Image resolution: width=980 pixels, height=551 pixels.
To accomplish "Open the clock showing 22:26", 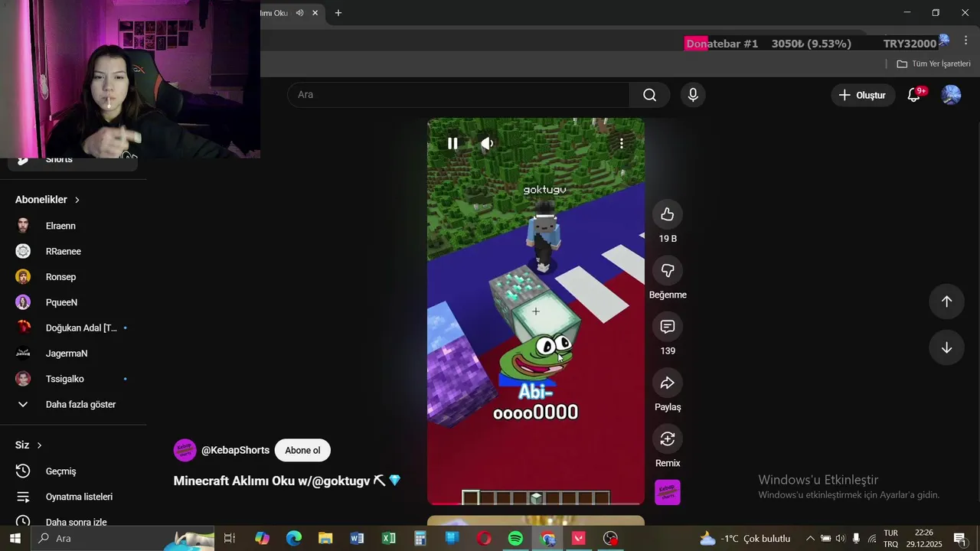I will pyautogui.click(x=923, y=538).
